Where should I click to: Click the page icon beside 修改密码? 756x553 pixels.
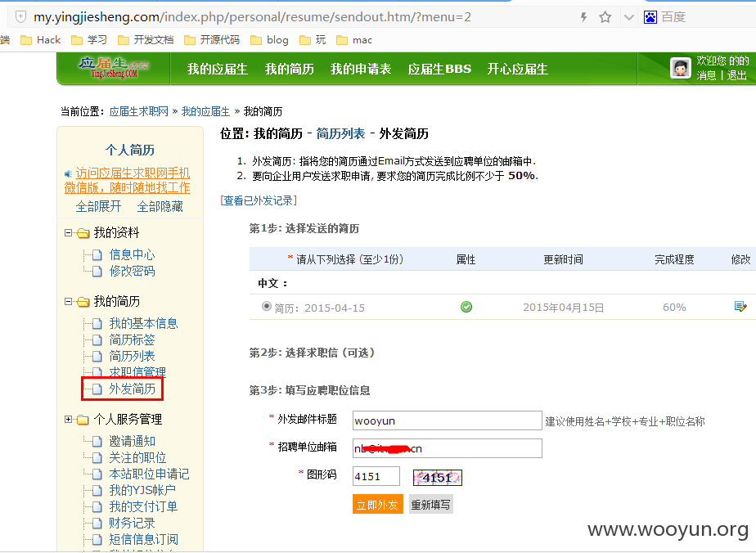tap(97, 271)
